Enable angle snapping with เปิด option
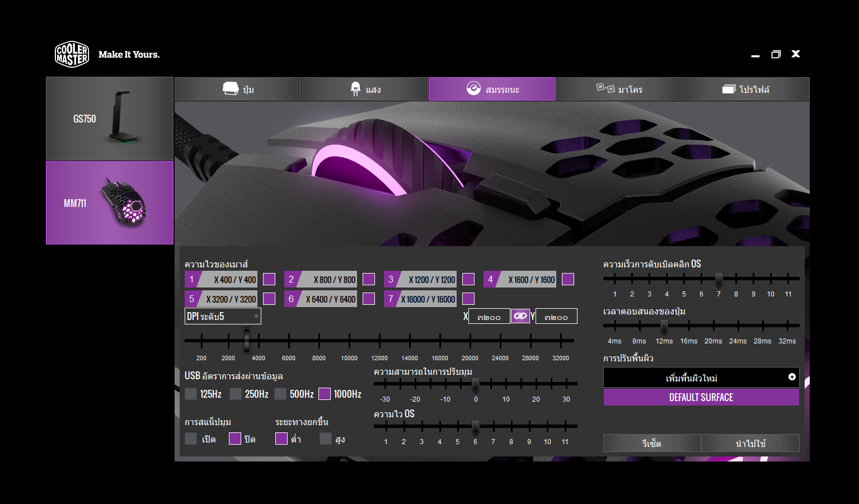 [x=191, y=439]
